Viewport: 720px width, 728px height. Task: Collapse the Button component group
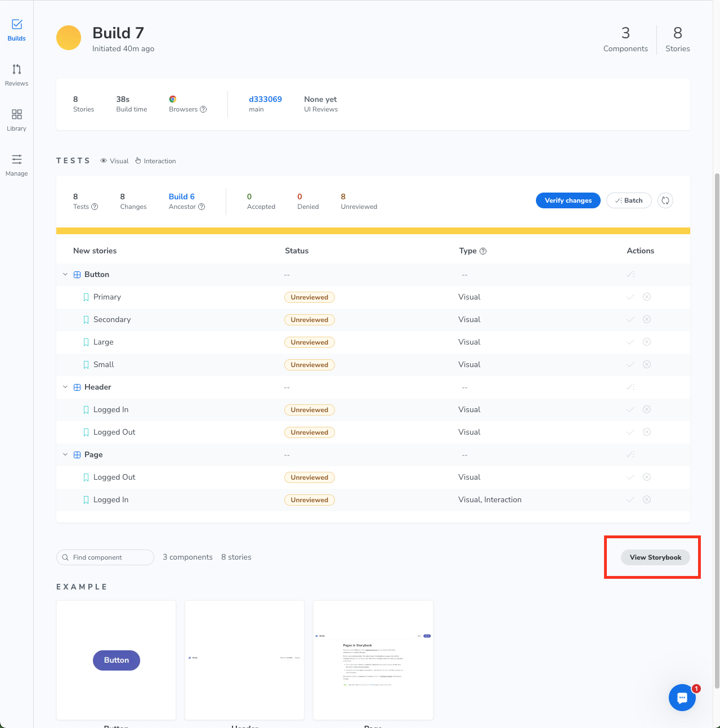pyautogui.click(x=65, y=274)
